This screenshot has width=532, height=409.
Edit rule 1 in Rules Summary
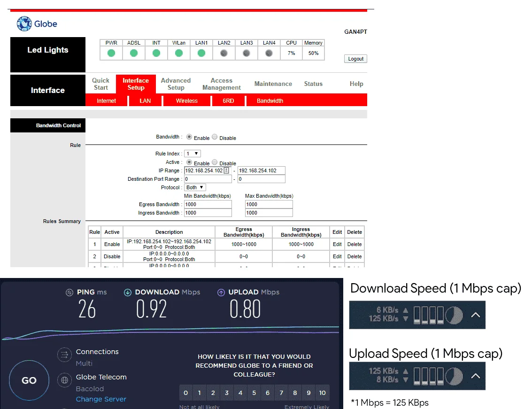[x=337, y=244]
